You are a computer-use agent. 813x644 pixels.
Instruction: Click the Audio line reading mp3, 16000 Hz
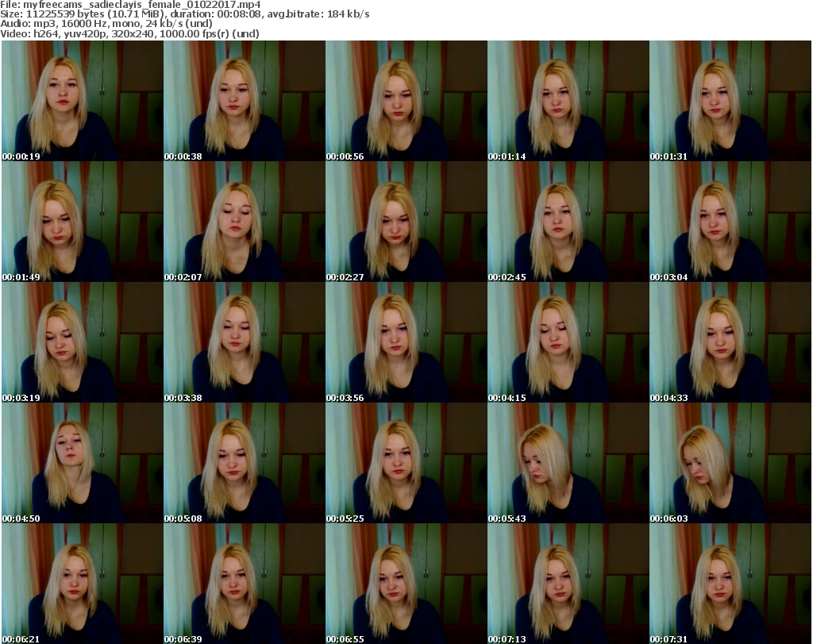[106, 24]
